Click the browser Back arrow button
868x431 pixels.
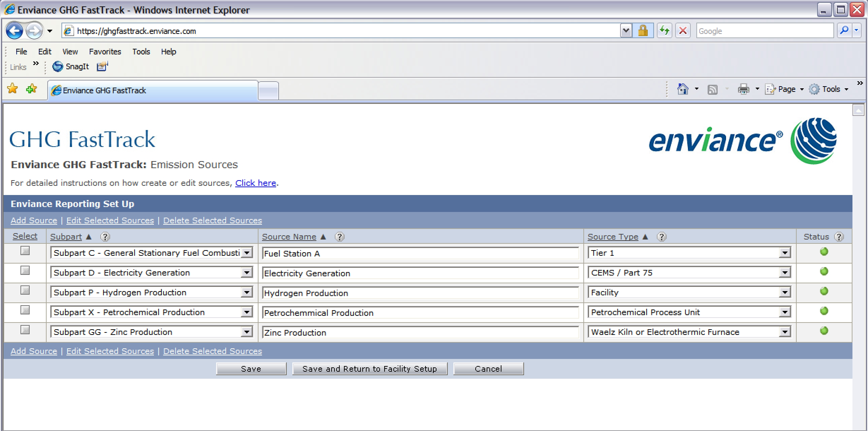[14, 31]
